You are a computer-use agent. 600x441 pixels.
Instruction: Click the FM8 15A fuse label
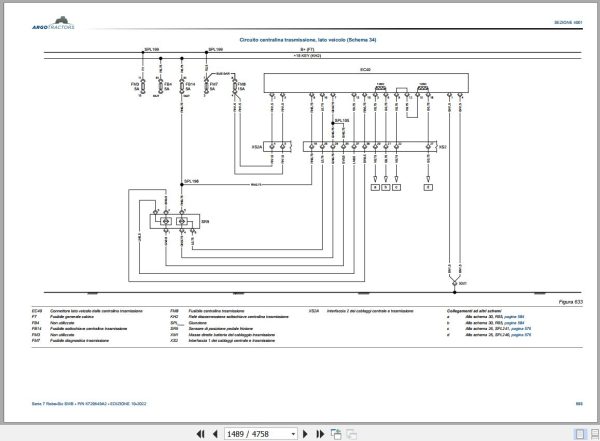tap(241, 87)
